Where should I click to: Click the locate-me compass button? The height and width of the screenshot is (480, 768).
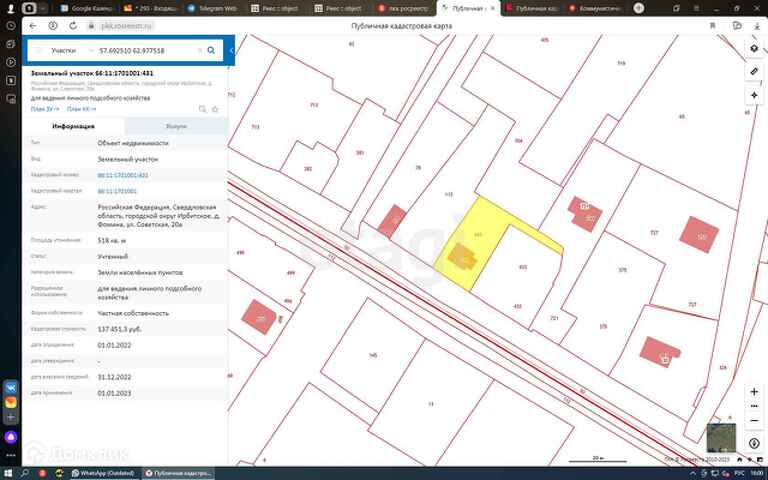coord(754,95)
